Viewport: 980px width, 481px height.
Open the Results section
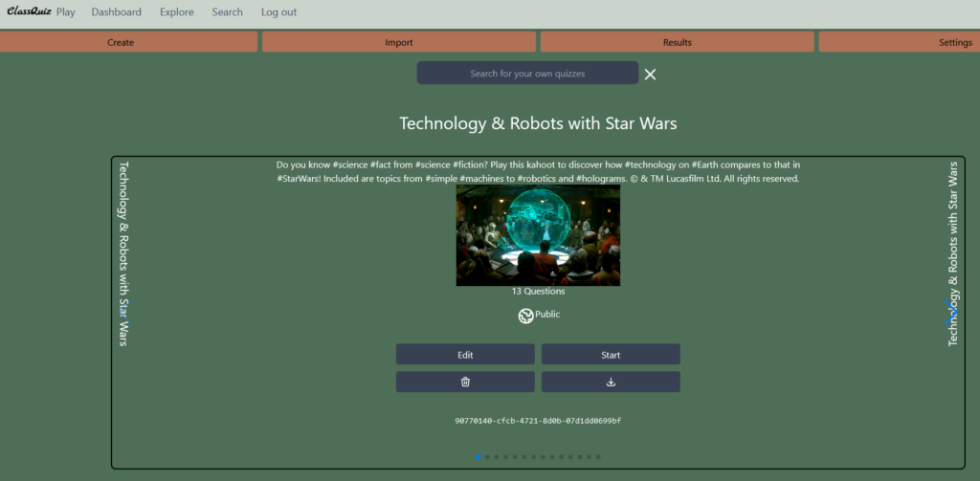[x=678, y=42]
